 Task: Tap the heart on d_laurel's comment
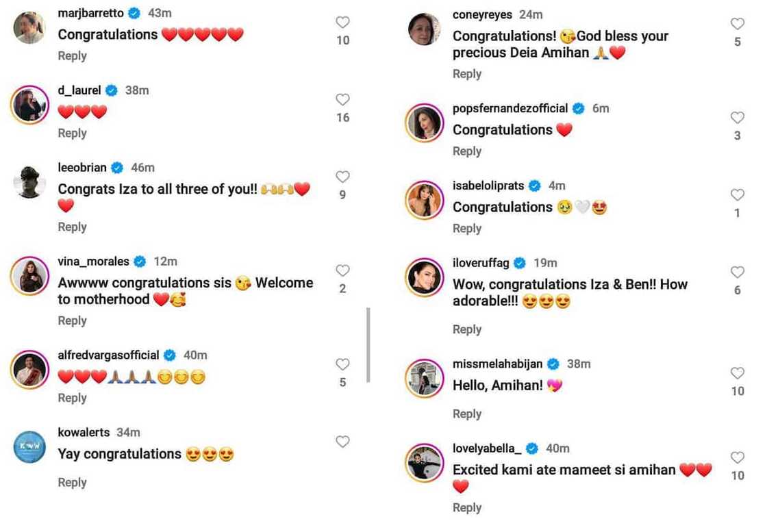click(x=342, y=100)
